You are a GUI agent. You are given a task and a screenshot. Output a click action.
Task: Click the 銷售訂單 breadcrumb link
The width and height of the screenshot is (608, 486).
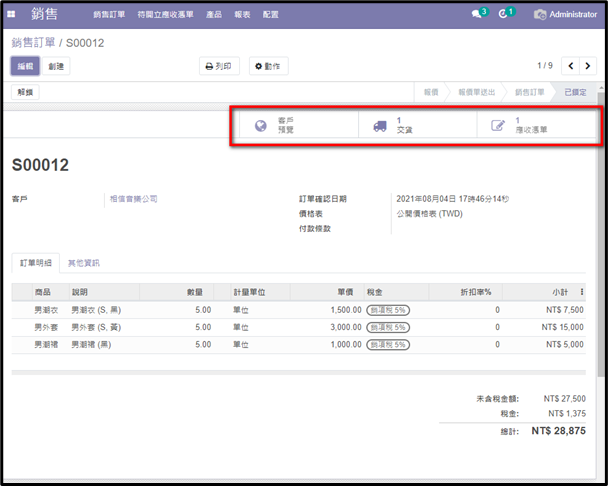pyautogui.click(x=33, y=43)
